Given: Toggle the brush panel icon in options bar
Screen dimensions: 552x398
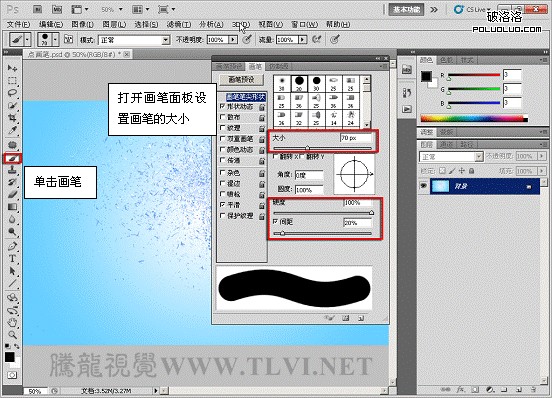Looking at the screenshot, I should (69, 39).
